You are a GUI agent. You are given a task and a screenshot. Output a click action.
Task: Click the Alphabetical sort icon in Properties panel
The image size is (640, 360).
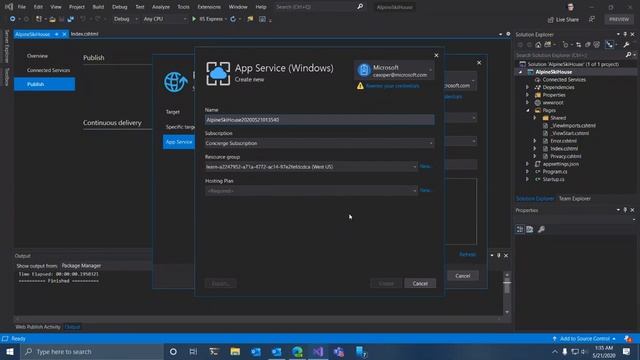(x=530, y=229)
